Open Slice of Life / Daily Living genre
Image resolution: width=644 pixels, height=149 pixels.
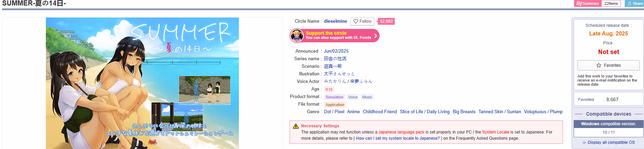tap(425, 111)
